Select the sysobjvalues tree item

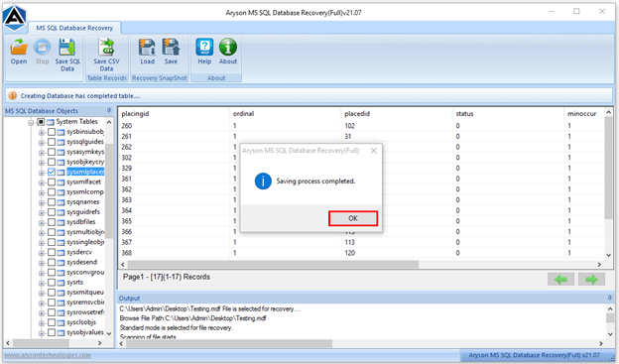tap(85, 332)
